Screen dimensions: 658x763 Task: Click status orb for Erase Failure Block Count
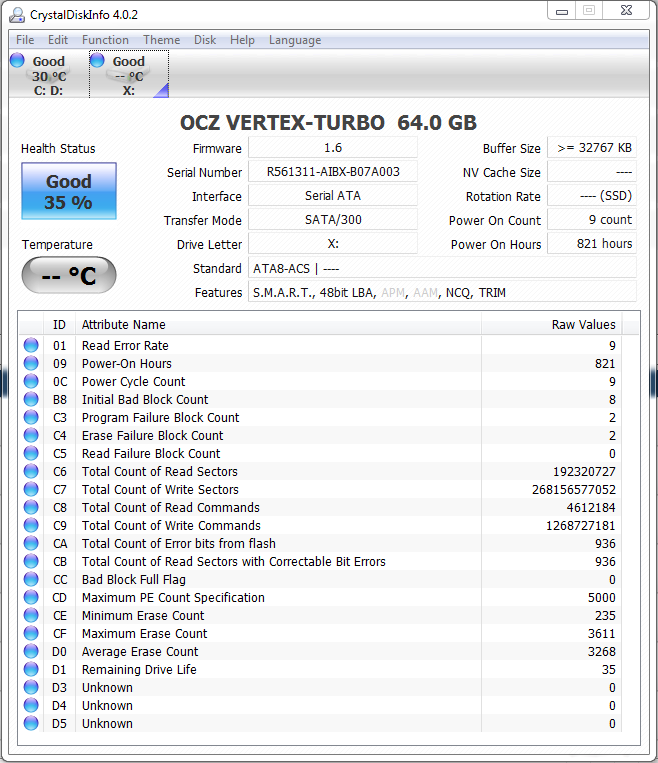pyautogui.click(x=31, y=435)
